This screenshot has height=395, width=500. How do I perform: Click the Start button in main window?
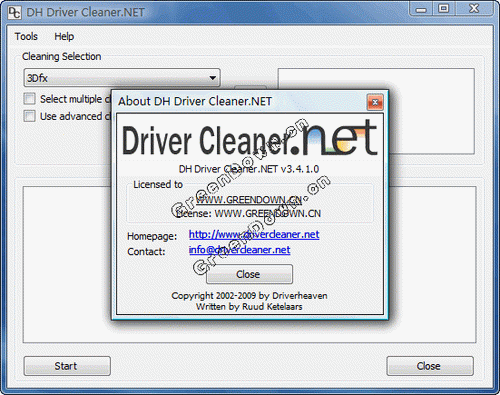[67, 366]
